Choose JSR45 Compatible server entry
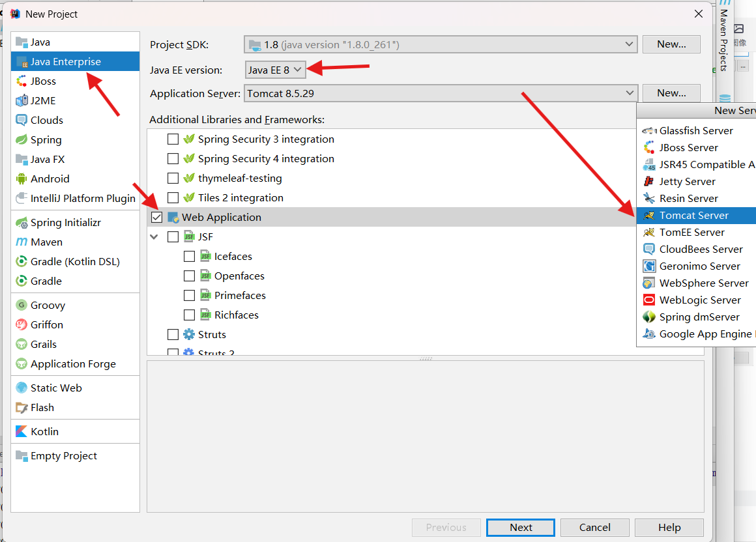 coord(696,165)
